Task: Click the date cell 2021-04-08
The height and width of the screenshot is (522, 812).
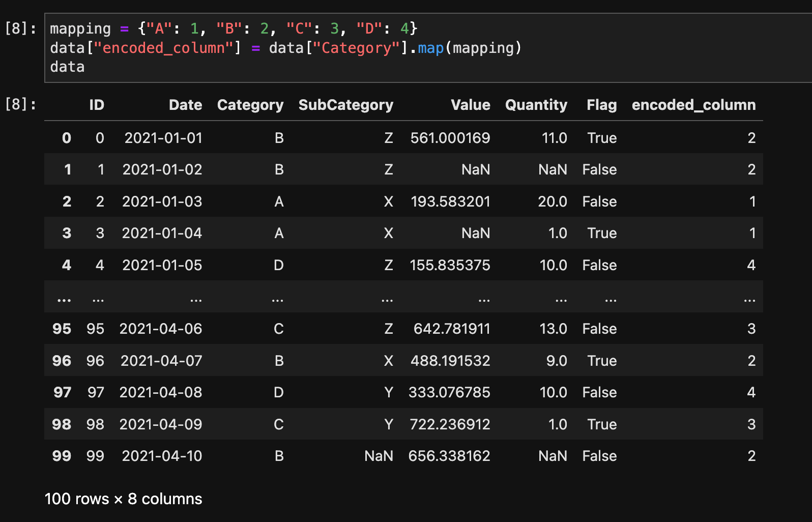Action: [x=161, y=392]
